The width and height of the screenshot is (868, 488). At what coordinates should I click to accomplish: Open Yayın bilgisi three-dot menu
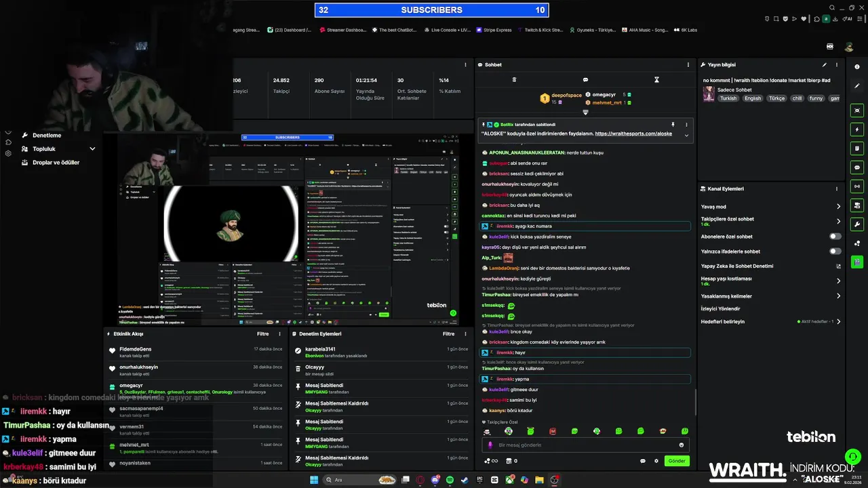tap(837, 65)
